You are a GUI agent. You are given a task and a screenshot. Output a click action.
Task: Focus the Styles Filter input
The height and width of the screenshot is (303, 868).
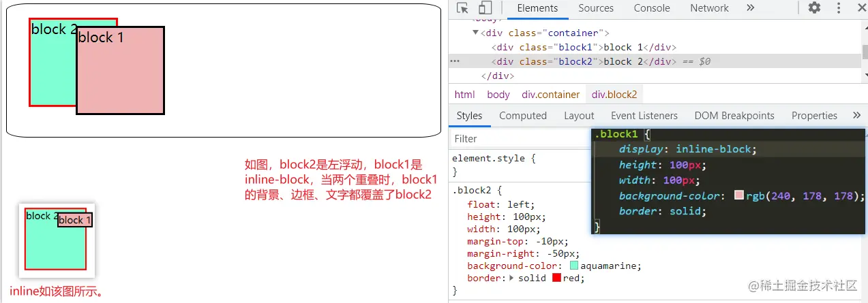coord(520,138)
